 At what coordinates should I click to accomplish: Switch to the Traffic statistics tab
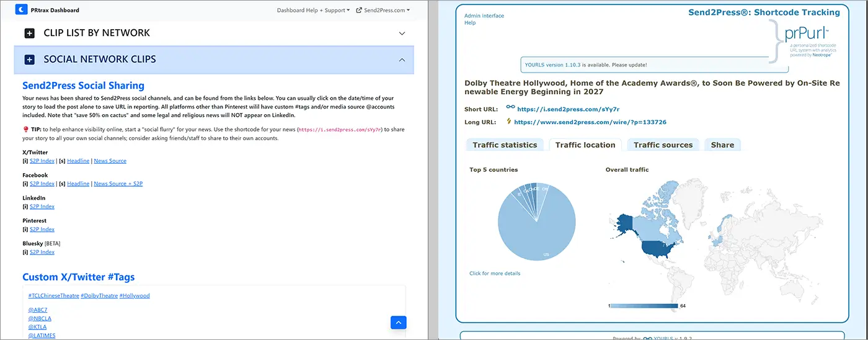tap(505, 145)
